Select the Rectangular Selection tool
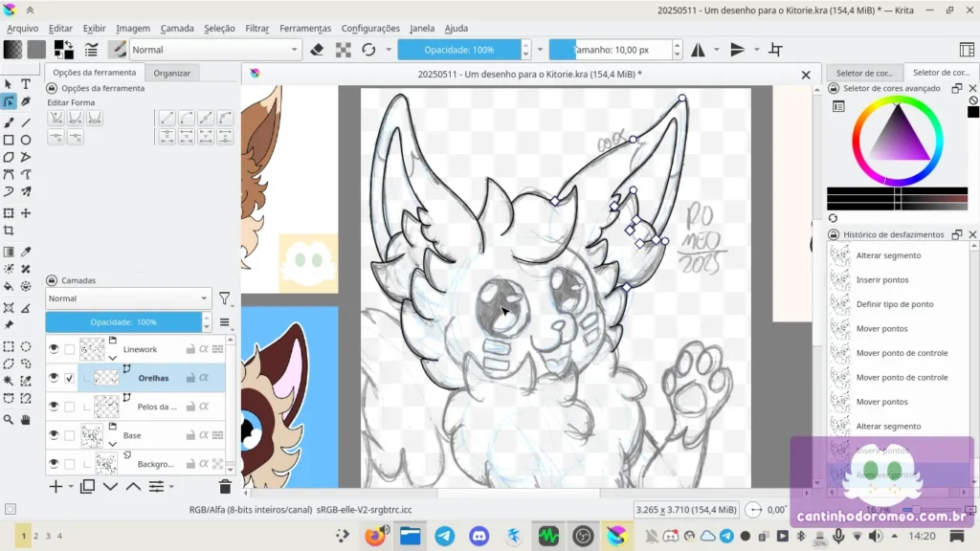 (x=9, y=346)
